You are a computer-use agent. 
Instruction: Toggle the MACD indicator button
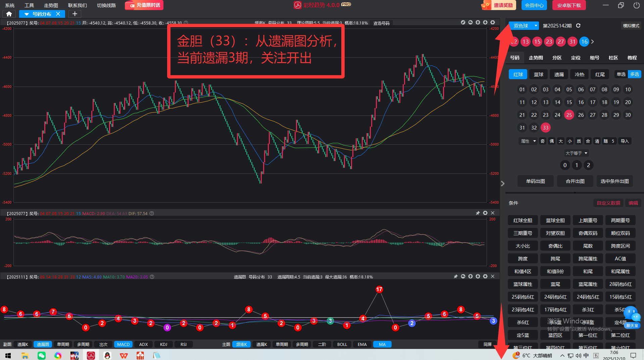(x=123, y=344)
